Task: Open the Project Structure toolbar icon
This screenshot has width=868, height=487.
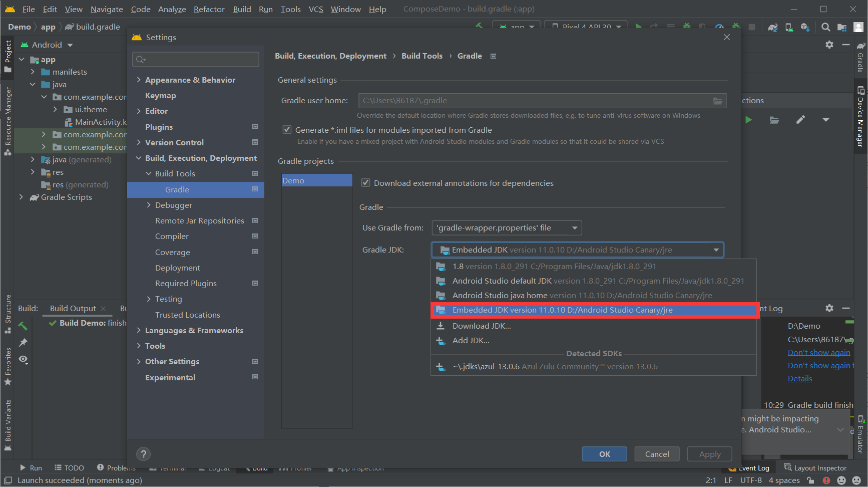Action: [842, 27]
